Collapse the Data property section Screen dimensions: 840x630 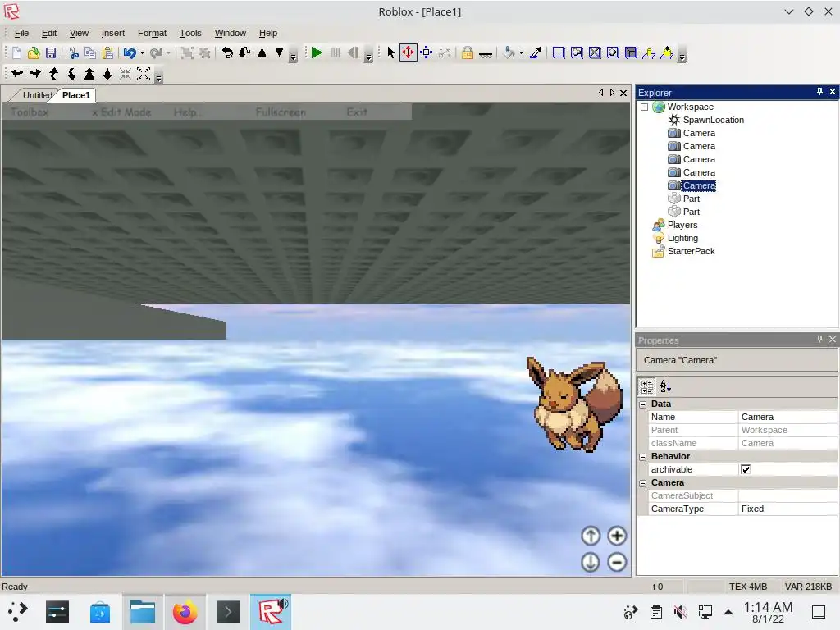click(643, 404)
